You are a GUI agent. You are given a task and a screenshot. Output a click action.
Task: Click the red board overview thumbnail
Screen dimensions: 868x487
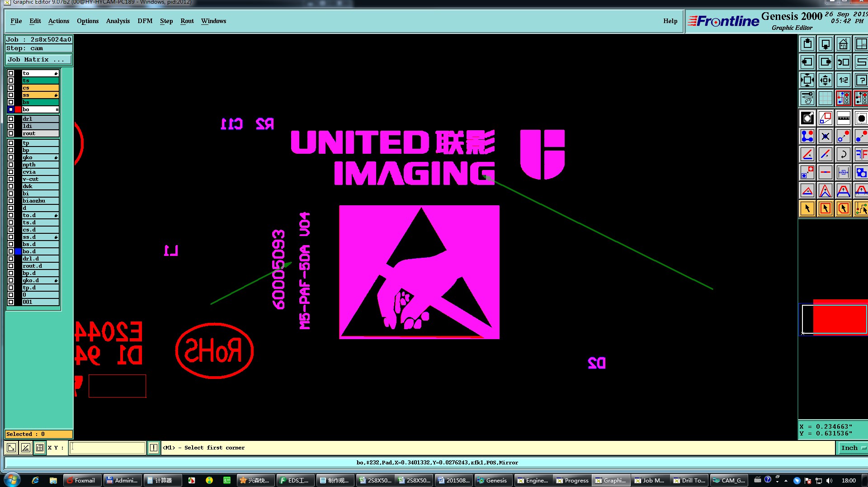[x=840, y=317]
